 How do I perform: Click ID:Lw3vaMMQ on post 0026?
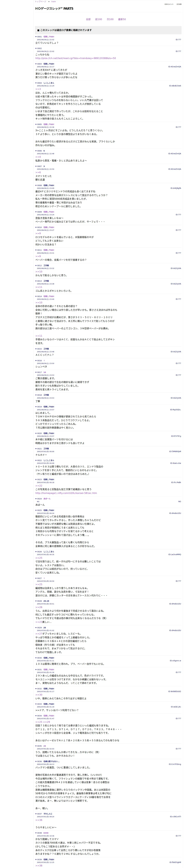(175, 554)
